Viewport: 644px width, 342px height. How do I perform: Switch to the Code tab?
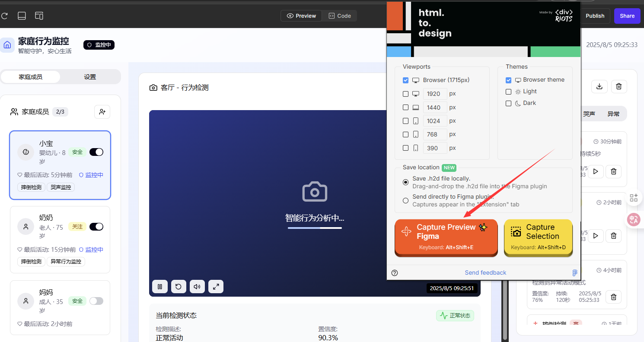(340, 16)
